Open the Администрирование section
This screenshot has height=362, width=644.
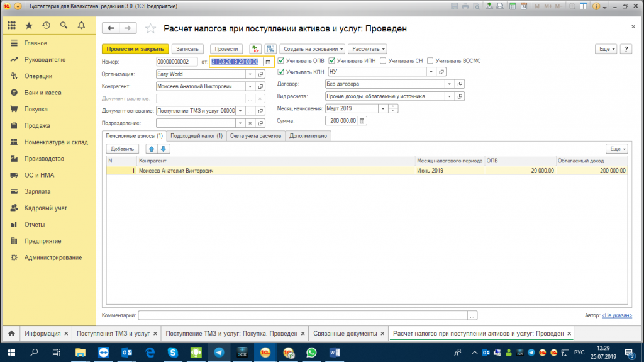tap(53, 257)
